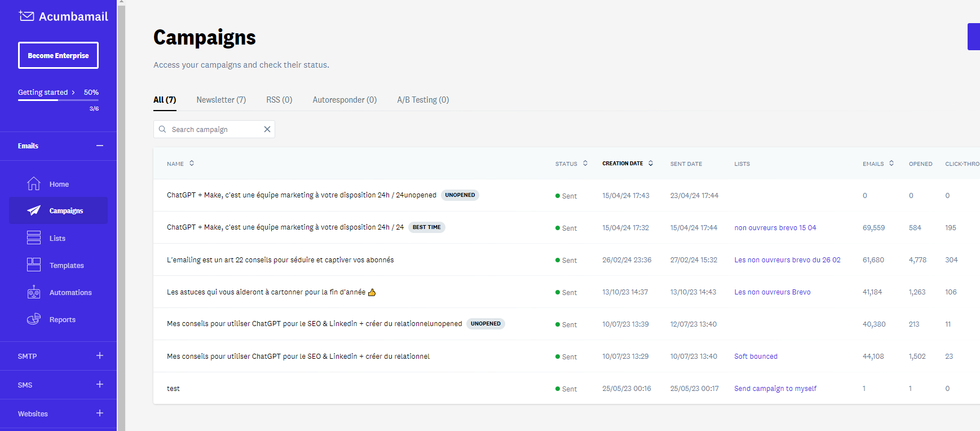
Task: Click the Become Enterprise button
Action: tap(58, 55)
